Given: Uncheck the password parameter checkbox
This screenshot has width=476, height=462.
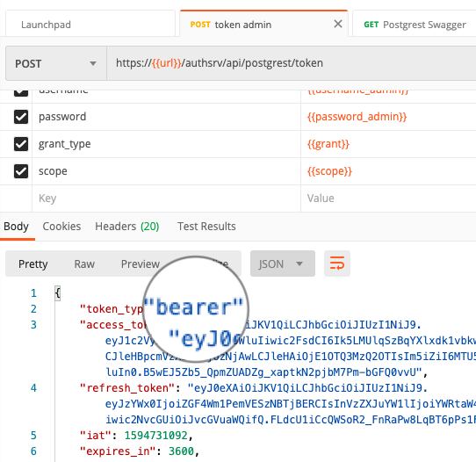Looking at the screenshot, I should coord(21,117).
